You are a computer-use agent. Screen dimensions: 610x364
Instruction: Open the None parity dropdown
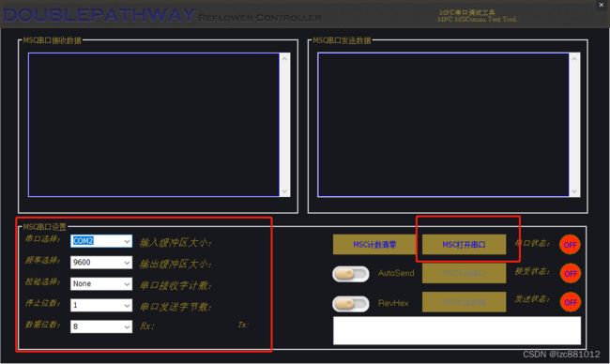click(101, 284)
